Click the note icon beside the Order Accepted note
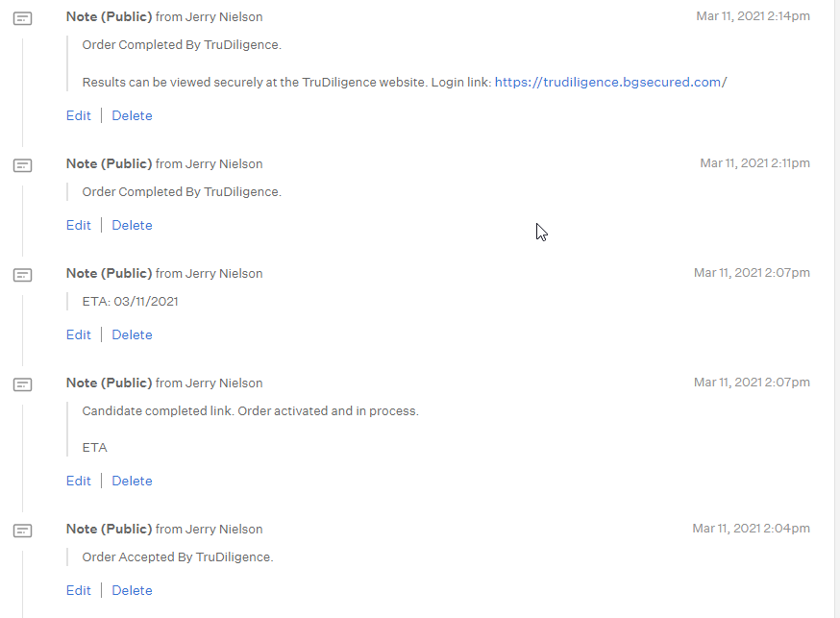840x618 pixels. point(22,531)
